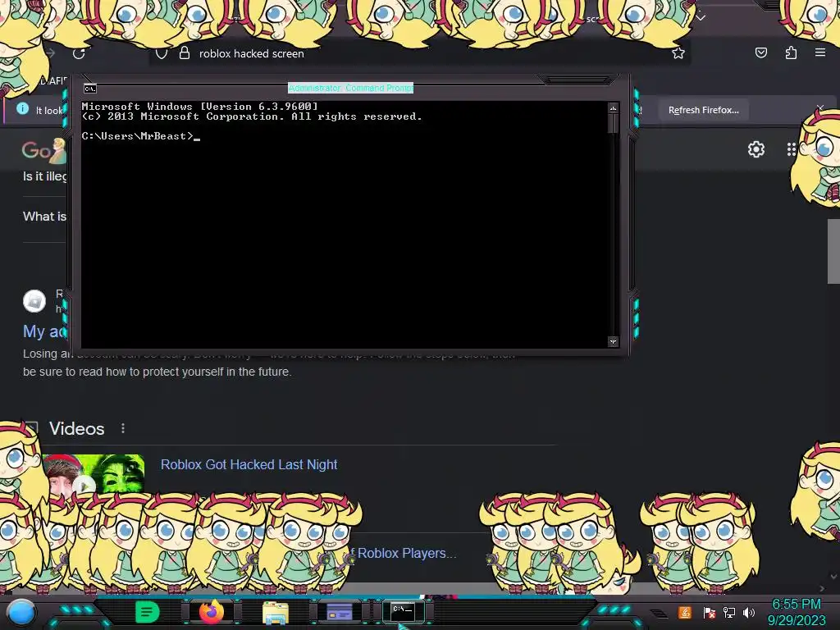The height and width of the screenshot is (630, 840).
Task: Open the green chat app in taskbar
Action: 147,612
